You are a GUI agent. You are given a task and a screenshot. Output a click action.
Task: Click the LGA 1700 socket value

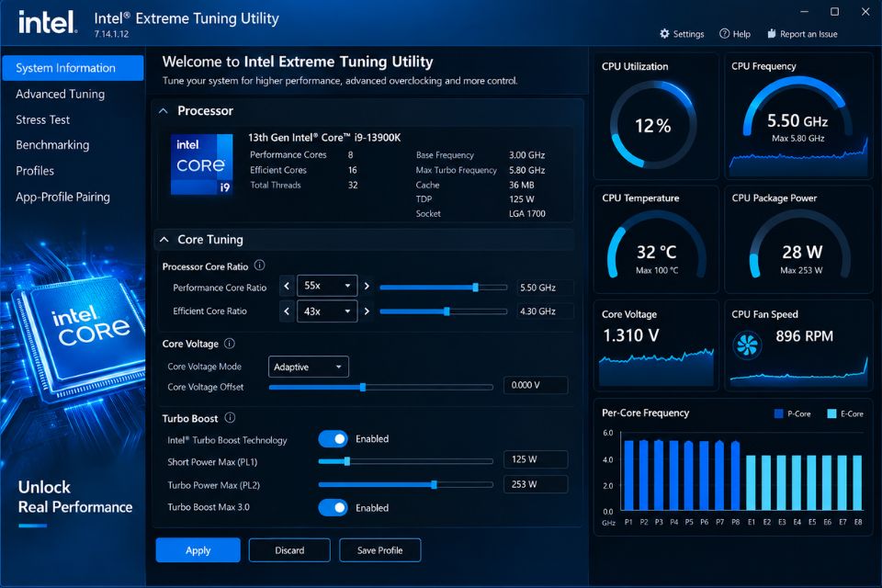527,213
